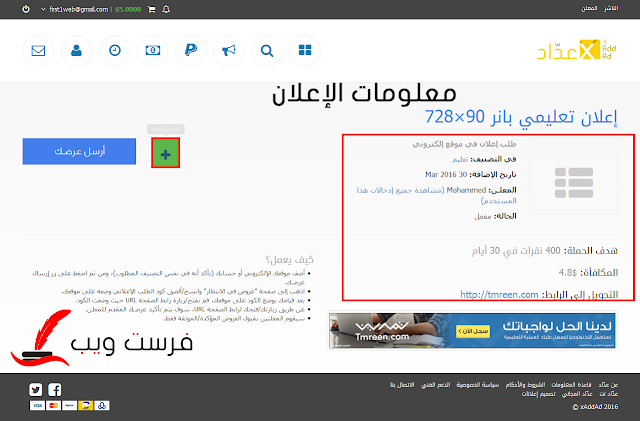This screenshot has height=421, width=640.
Task: Click the ad placeholder thumbnail image
Action: point(573,176)
